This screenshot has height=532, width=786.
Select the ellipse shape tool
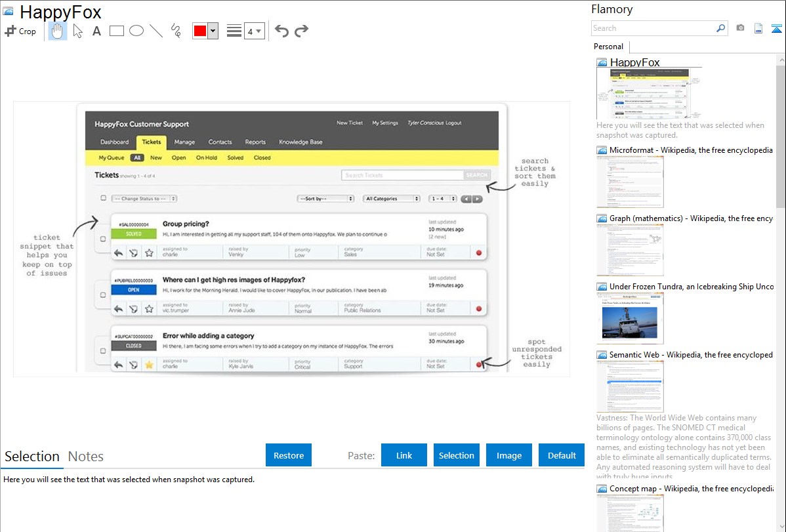pyautogui.click(x=136, y=31)
